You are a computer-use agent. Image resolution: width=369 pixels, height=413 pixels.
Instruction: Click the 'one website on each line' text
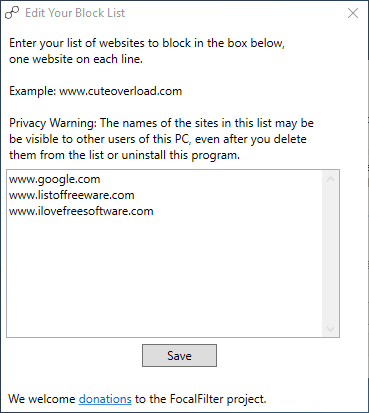[x=76, y=59]
